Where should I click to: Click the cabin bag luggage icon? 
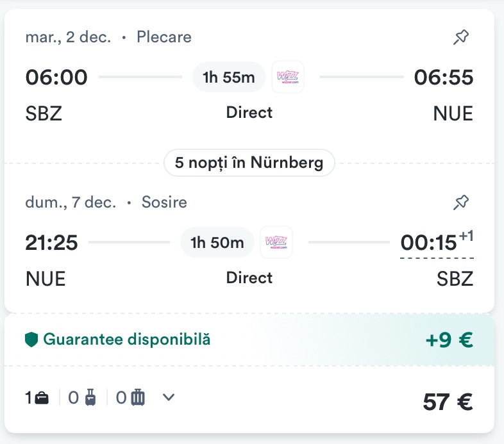90,398
